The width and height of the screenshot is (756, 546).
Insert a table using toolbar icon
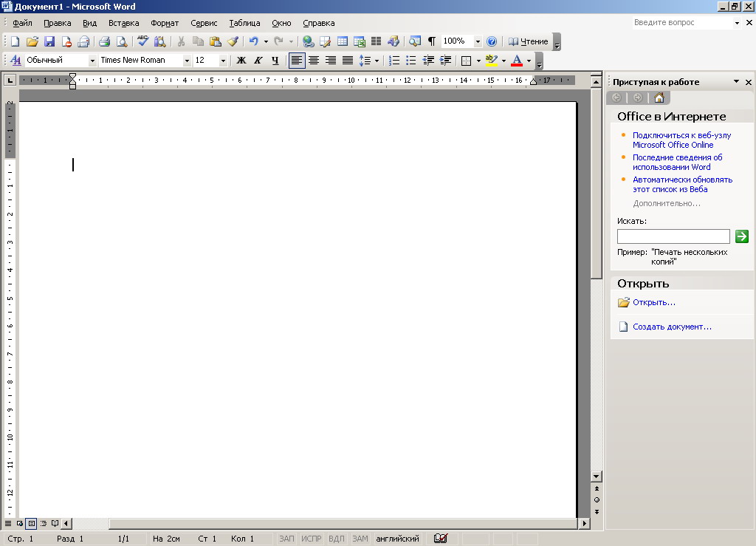tap(343, 42)
